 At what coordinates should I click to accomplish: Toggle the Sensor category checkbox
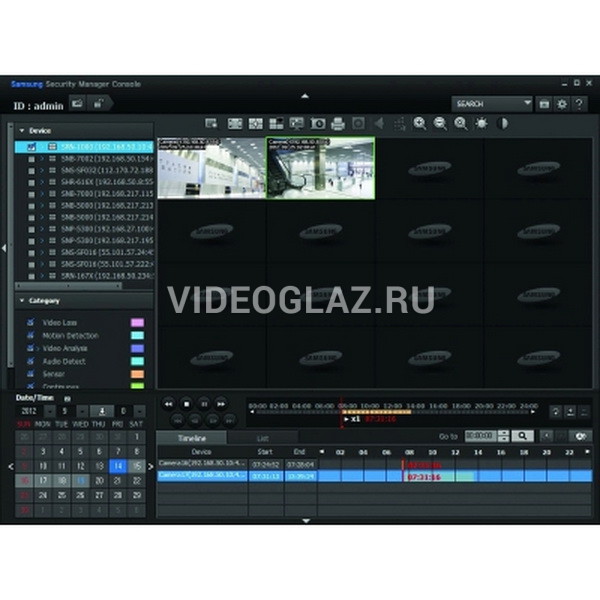coord(31,373)
